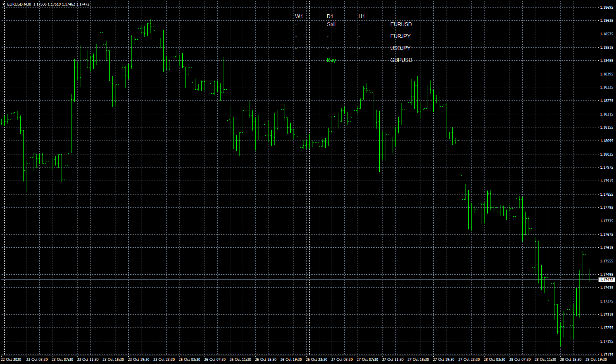Click the 27 Oct 07:30 time label

(x=367, y=360)
